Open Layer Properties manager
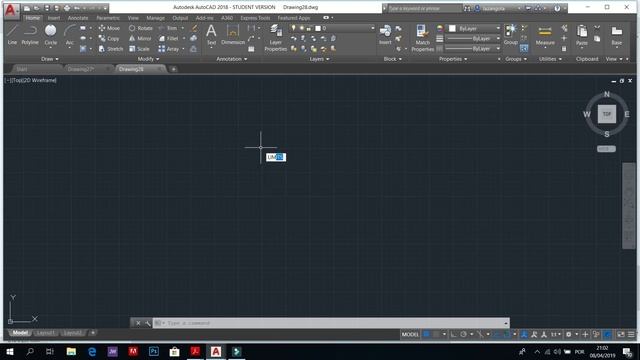Screen dimensions: 640x360 [x=276, y=38]
